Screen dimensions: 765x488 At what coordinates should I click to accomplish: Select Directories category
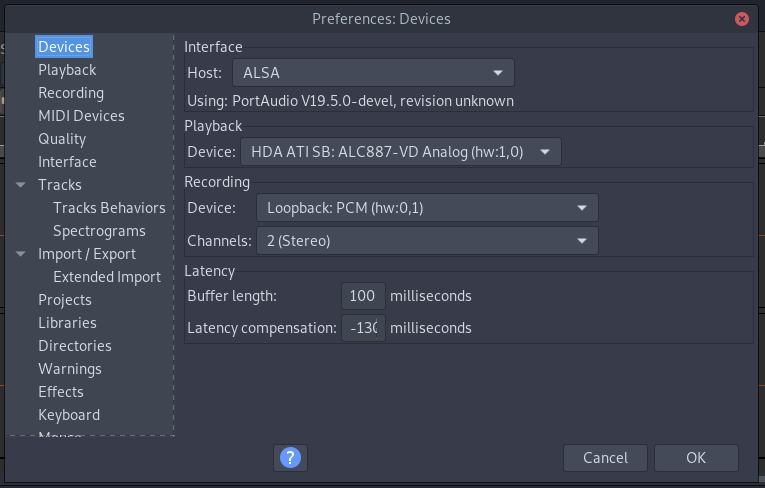coord(75,346)
